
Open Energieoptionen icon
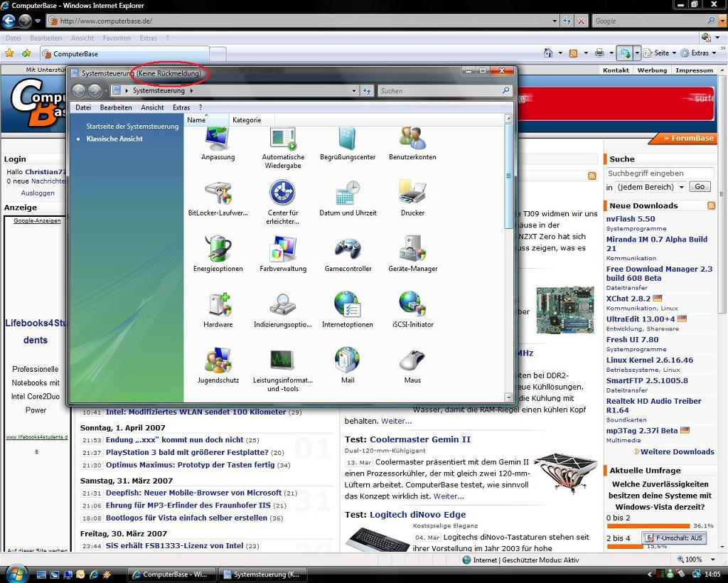pos(218,255)
